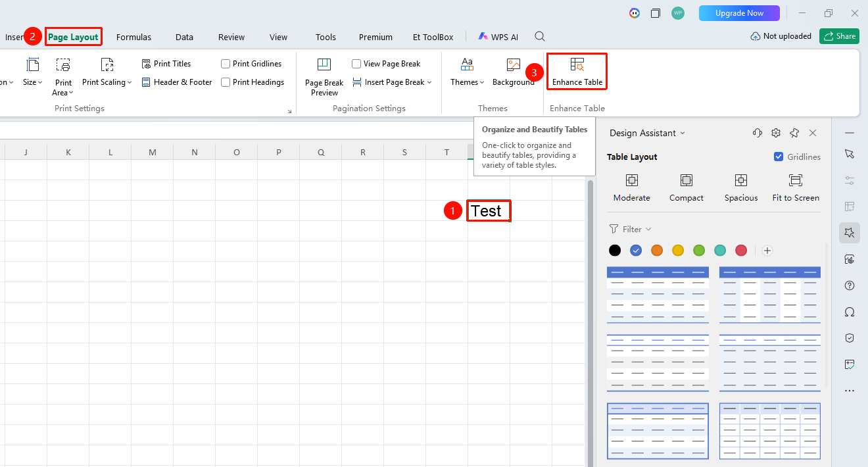Image resolution: width=868 pixels, height=467 pixels.
Task: Switch to the Formulas tab
Action: [x=133, y=37]
